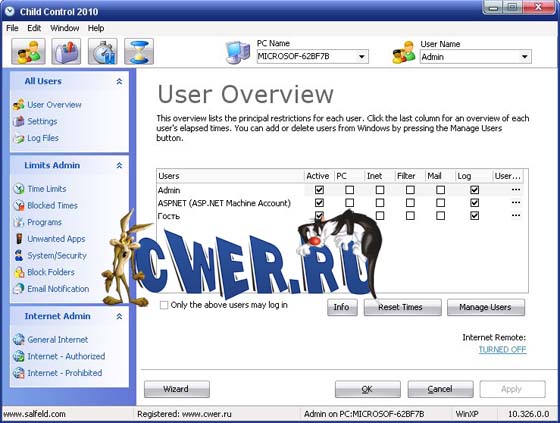Viewport: 560px width, 423px height.
Task: Click www.salfeld.com in status bar
Action: 34,414
